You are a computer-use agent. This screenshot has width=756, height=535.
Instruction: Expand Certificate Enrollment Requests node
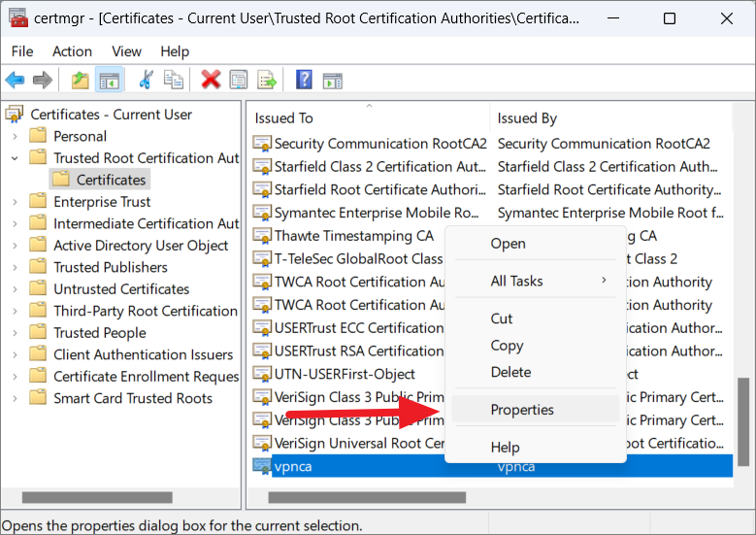(15, 377)
